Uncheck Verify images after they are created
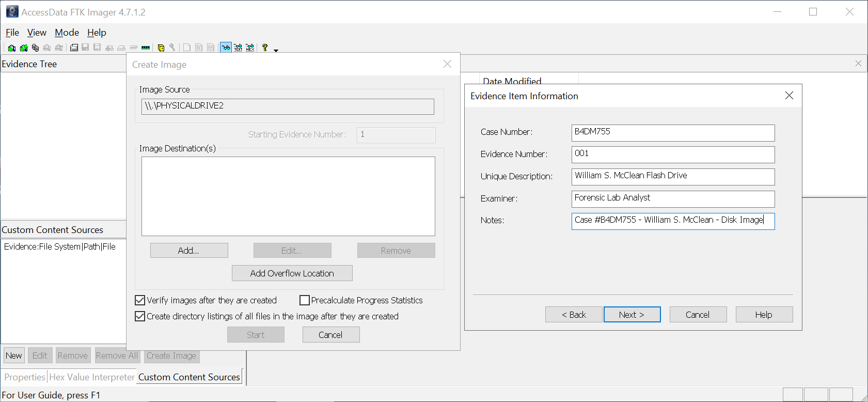The image size is (868, 402). tap(140, 300)
